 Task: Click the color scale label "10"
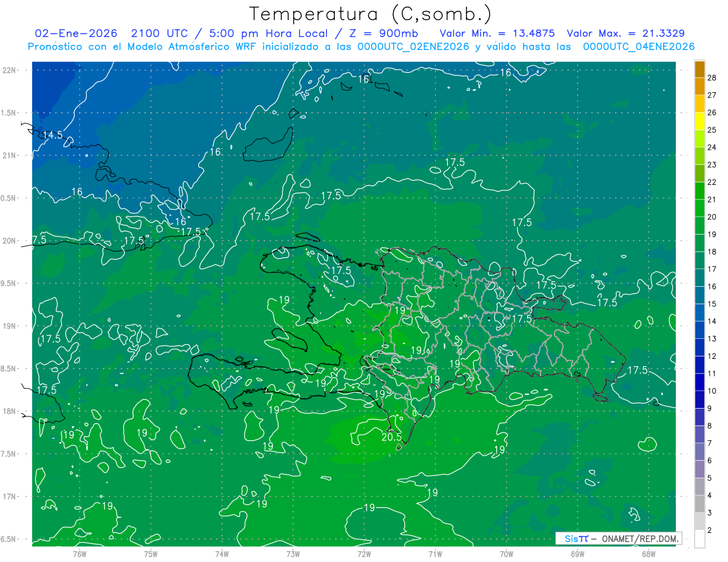(x=712, y=391)
